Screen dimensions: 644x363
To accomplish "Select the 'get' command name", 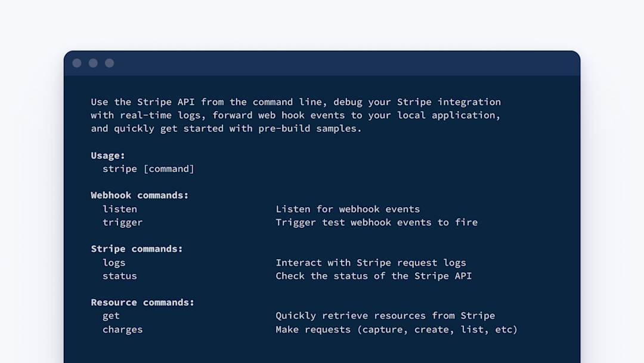I will click(x=111, y=316).
